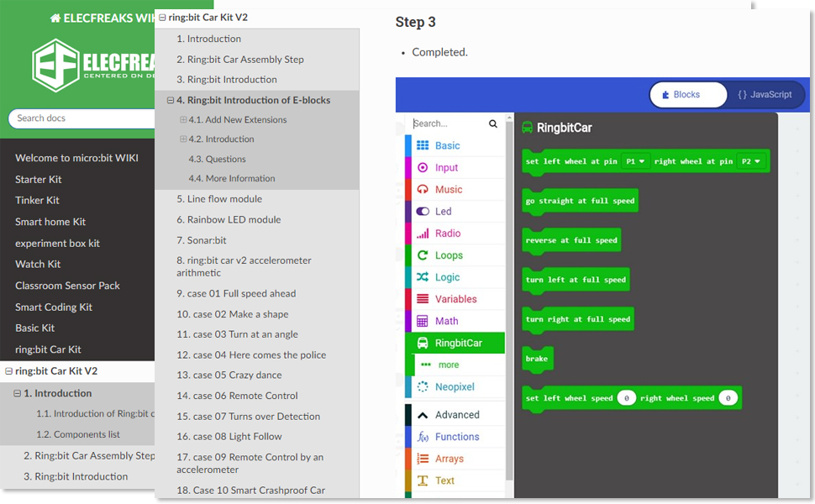Open 6. Rainbow LED module
This screenshot has height=504, width=815.
[229, 220]
